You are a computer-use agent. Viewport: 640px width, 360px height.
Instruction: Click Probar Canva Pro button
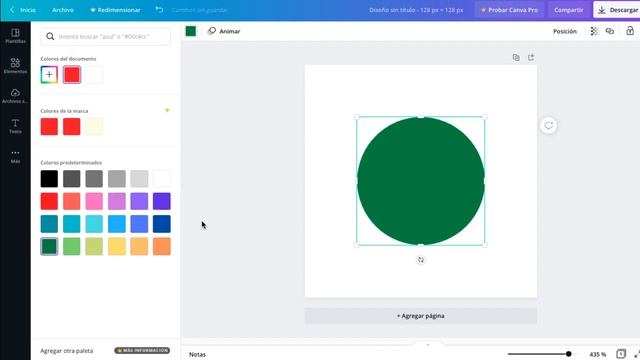point(509,10)
